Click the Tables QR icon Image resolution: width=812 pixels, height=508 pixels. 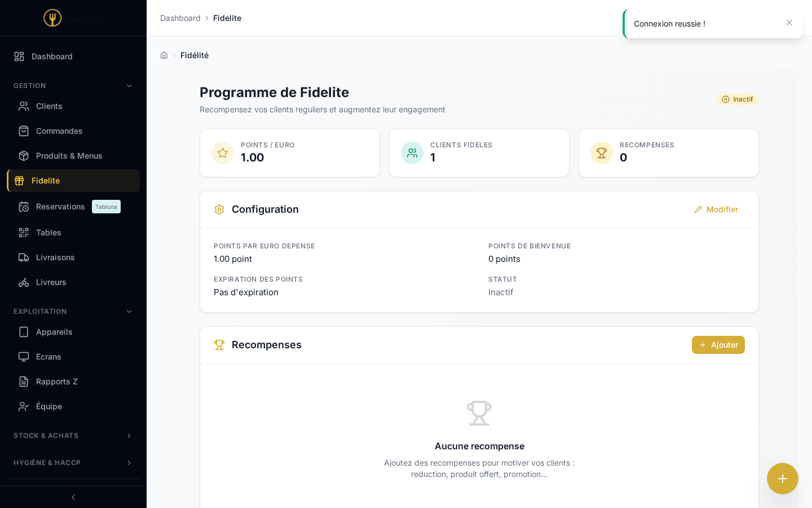(x=24, y=233)
